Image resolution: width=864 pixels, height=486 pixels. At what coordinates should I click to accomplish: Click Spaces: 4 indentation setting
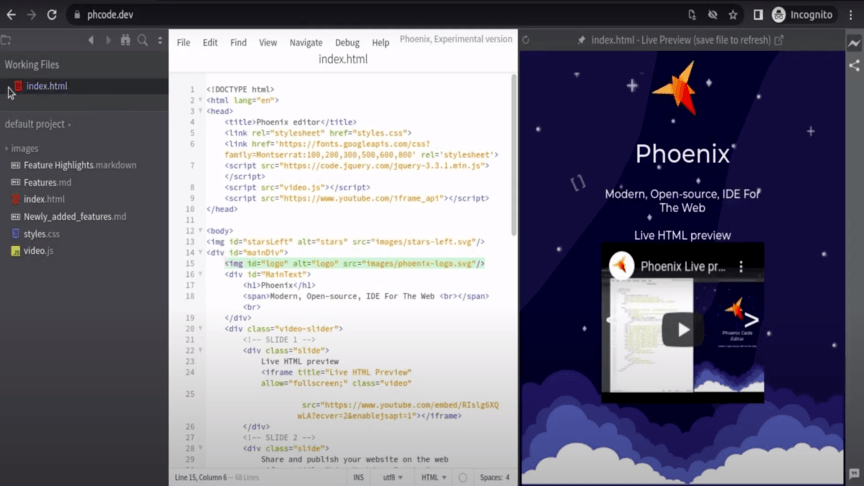click(x=494, y=478)
